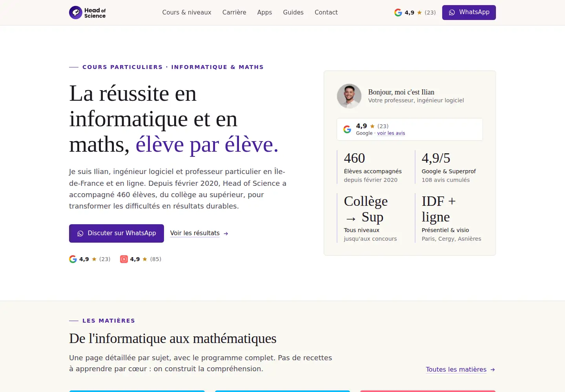Select Guides in the top navigation
The height and width of the screenshot is (392, 565).
(x=293, y=13)
